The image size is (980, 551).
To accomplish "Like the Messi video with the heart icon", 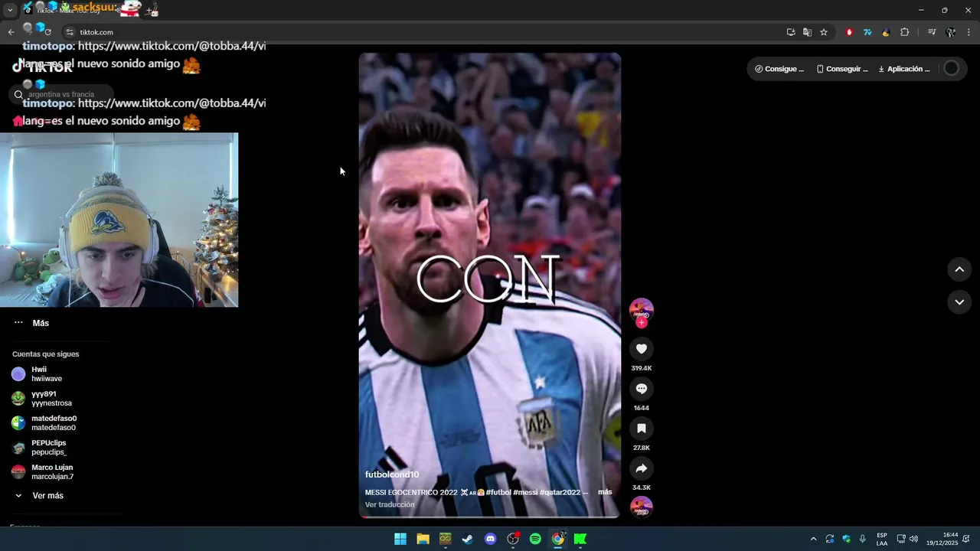I will point(642,349).
